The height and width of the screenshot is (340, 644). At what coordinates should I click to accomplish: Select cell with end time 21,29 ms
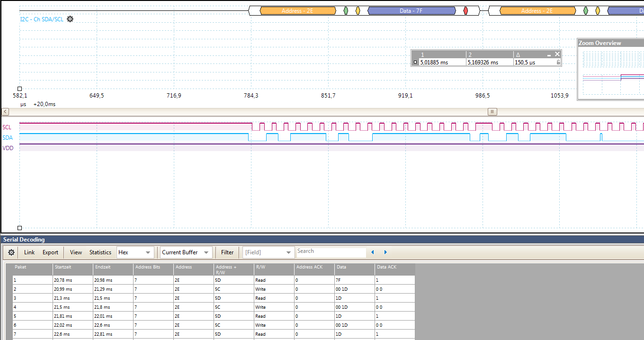(x=113, y=289)
